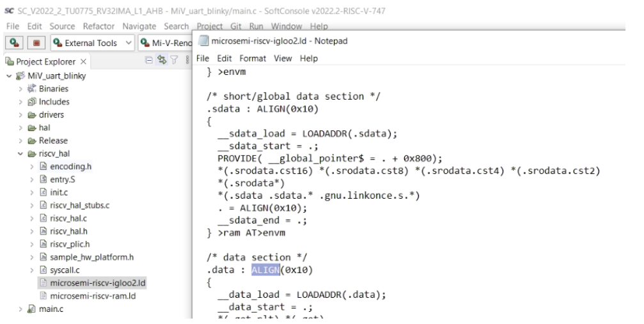This screenshot has width=644, height=324.
Task: Open Notepad Help menu
Action: [x=309, y=58]
